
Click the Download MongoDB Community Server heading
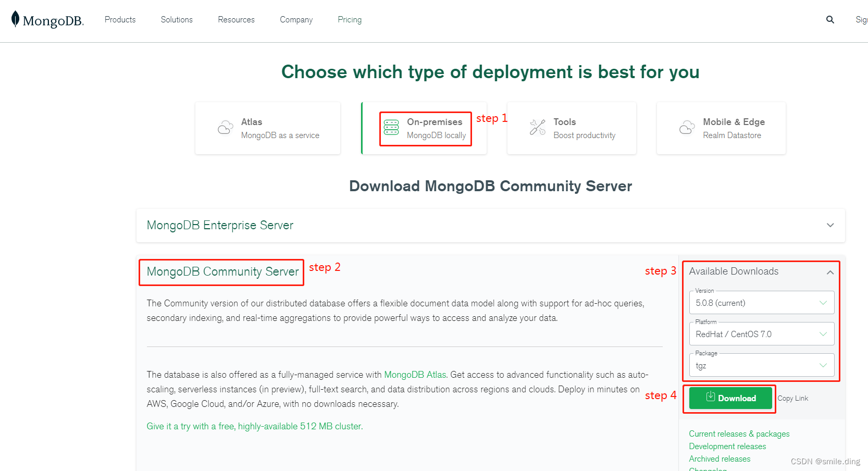click(x=490, y=186)
